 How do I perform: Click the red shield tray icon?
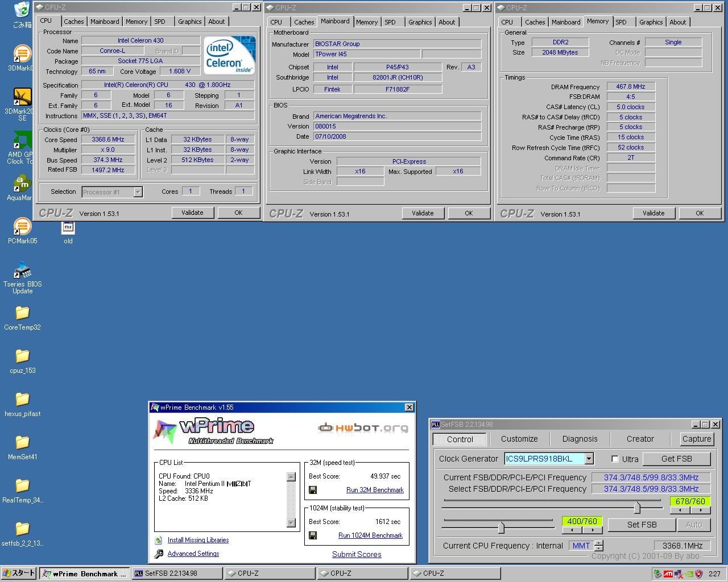coord(698,574)
